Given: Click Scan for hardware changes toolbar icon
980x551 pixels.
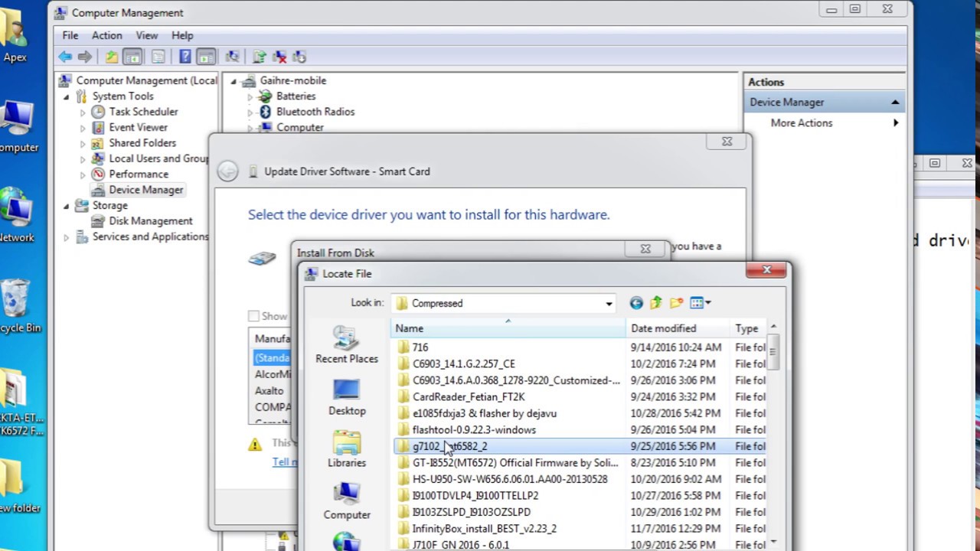Looking at the screenshot, I should tap(233, 57).
